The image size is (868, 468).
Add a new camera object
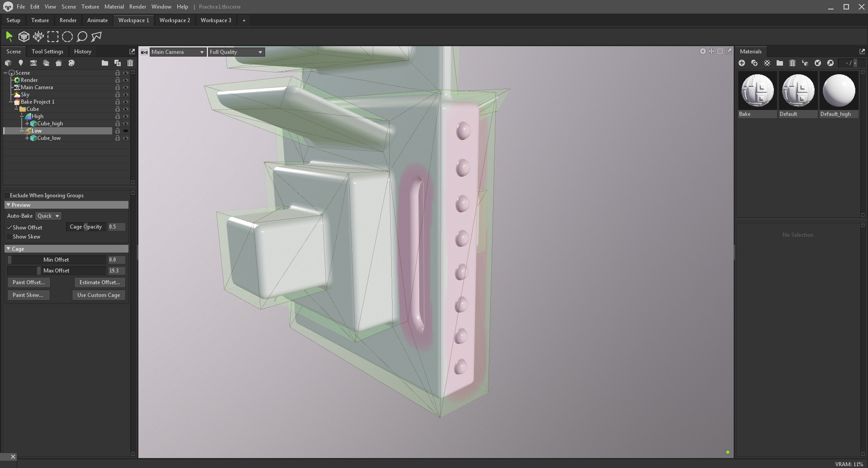point(33,63)
